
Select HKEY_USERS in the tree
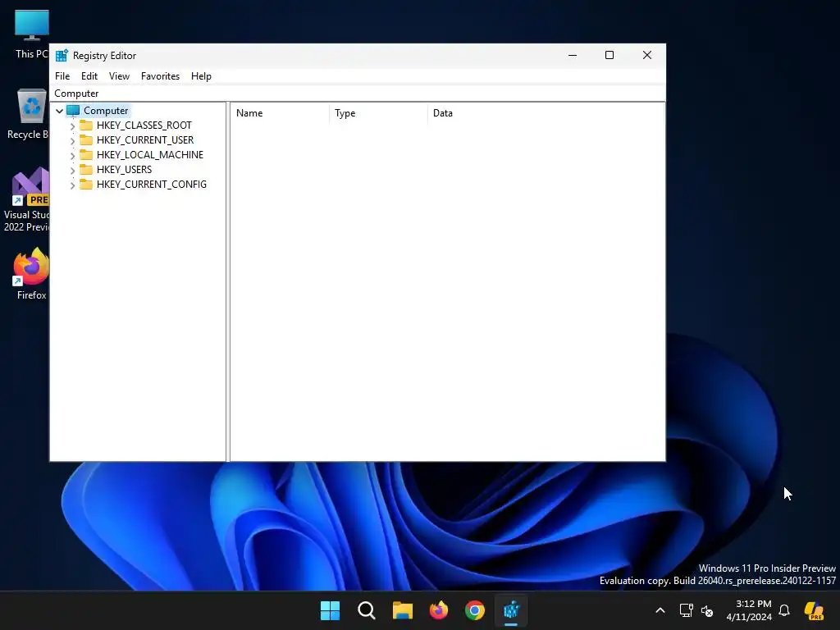pos(125,169)
